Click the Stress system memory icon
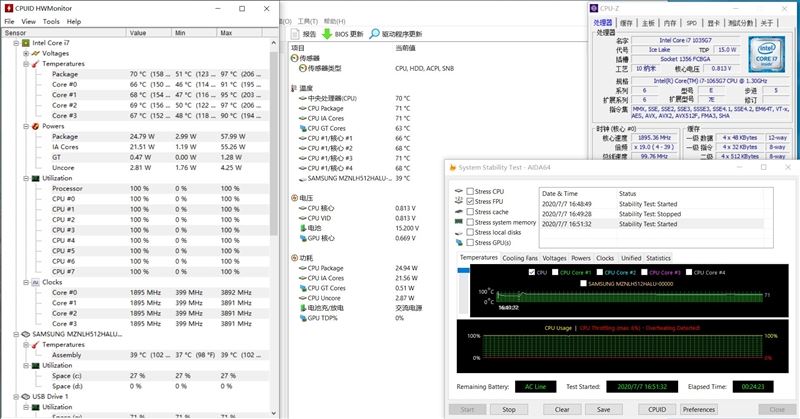Viewport: 800px width, 419px height. point(459,222)
